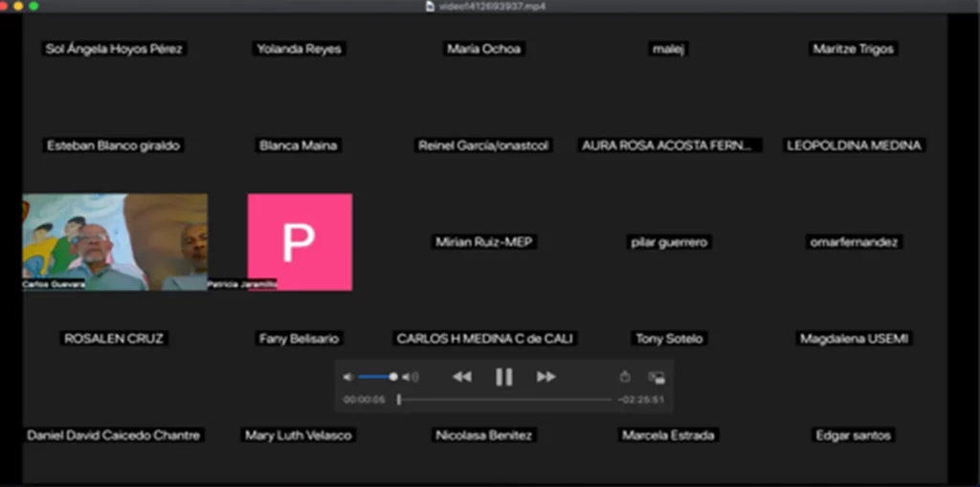Click the playback timeline scrubber bar

tap(504, 400)
